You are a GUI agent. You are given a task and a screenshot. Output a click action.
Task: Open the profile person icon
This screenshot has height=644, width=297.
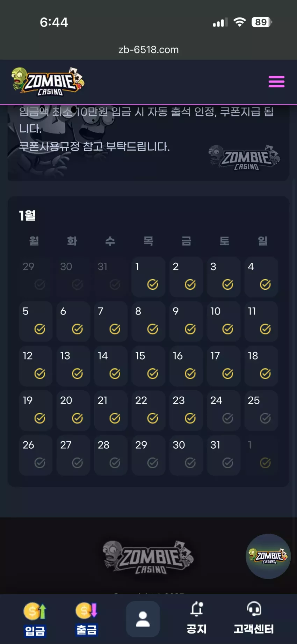coord(143,619)
